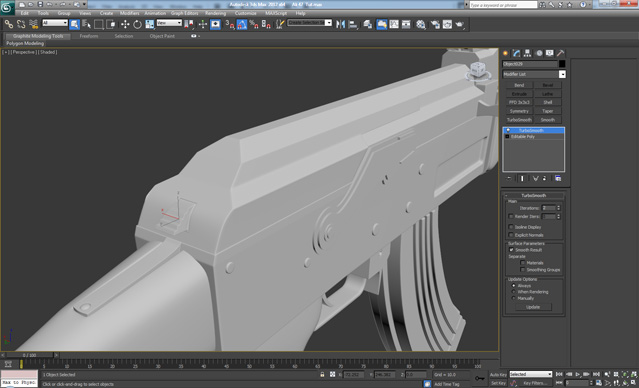Screen dimensions: 639x388
Task: Click the time slider 0 / 100 handle
Action: coord(29,355)
